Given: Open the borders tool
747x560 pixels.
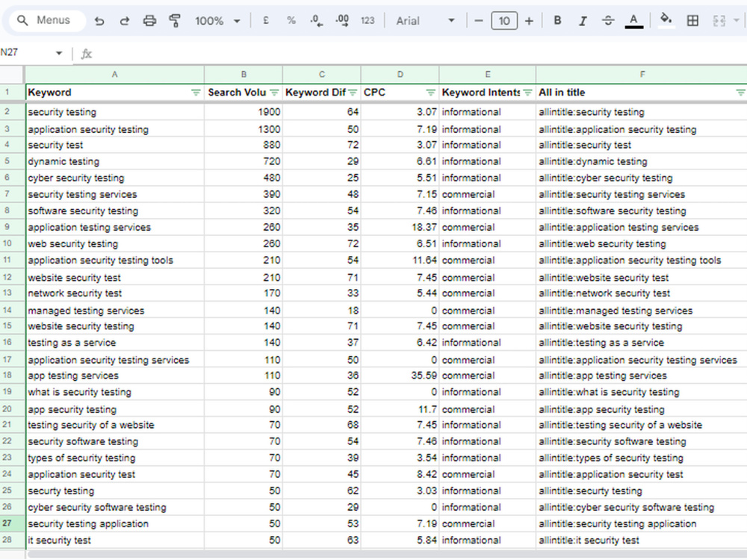Looking at the screenshot, I should (692, 20).
